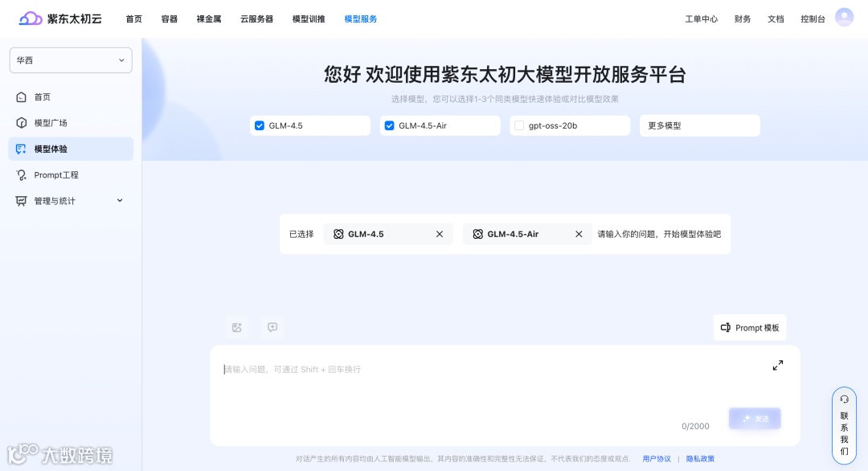Click the 已选择 label
The image size is (868, 471).
point(301,234)
